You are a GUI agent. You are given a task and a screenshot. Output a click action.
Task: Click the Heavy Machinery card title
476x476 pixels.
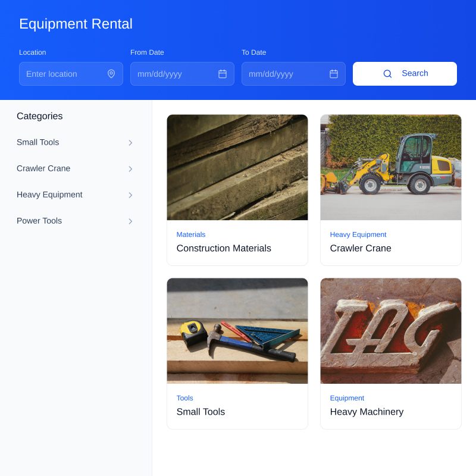pyautogui.click(x=367, y=412)
